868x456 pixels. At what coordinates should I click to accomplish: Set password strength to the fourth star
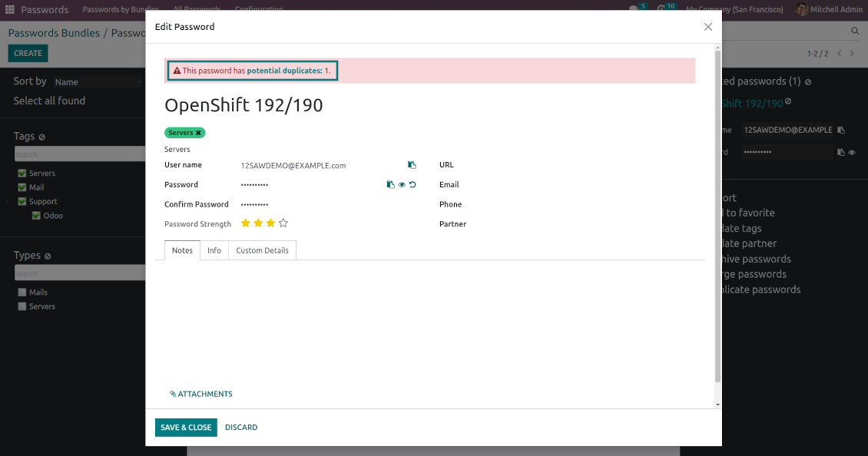click(283, 223)
